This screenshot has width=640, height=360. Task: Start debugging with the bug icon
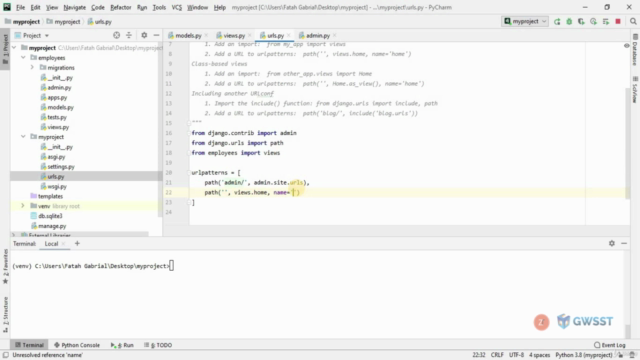tap(569, 22)
